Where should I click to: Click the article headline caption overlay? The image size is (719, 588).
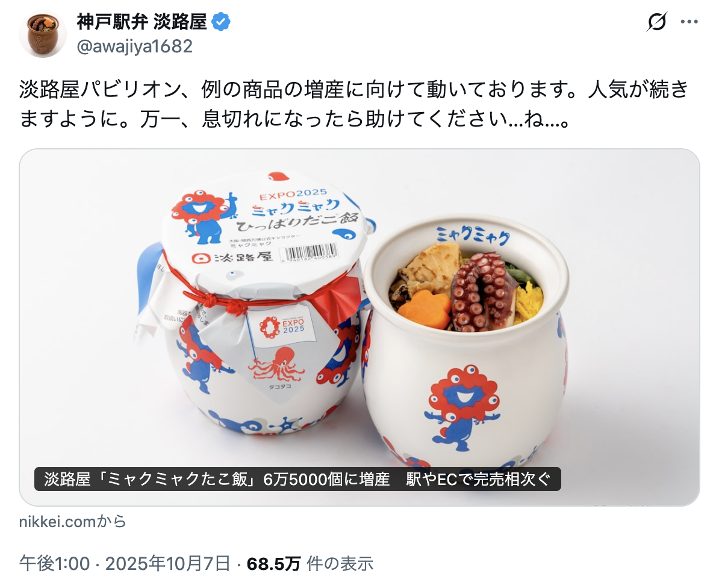(x=297, y=480)
